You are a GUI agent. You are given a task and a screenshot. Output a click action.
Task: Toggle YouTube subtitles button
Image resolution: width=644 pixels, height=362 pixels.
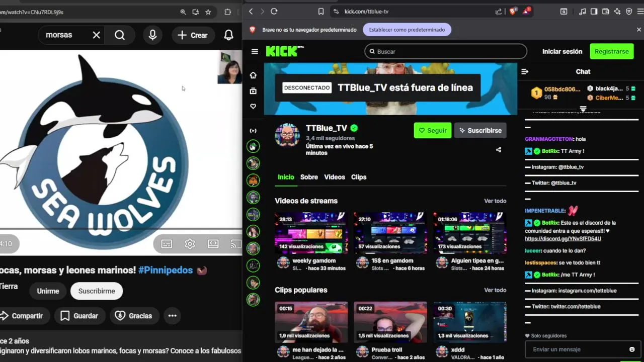[x=167, y=244]
